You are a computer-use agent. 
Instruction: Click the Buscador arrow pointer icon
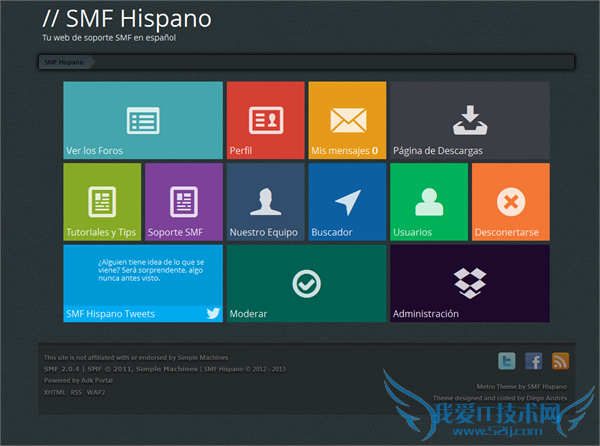click(x=348, y=202)
